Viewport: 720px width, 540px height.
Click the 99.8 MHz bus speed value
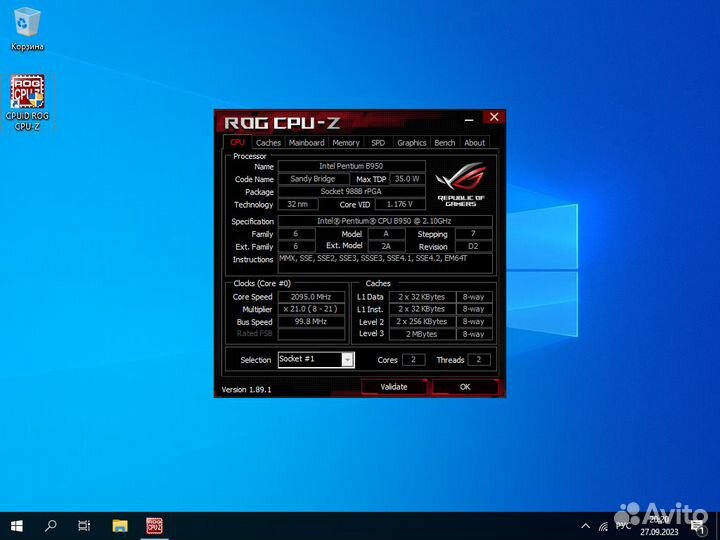tap(311, 321)
